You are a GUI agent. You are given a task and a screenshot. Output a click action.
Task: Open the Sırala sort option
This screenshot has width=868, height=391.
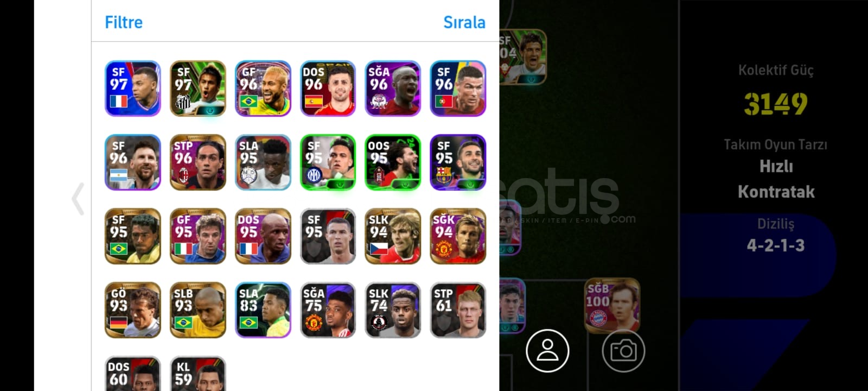pos(464,22)
